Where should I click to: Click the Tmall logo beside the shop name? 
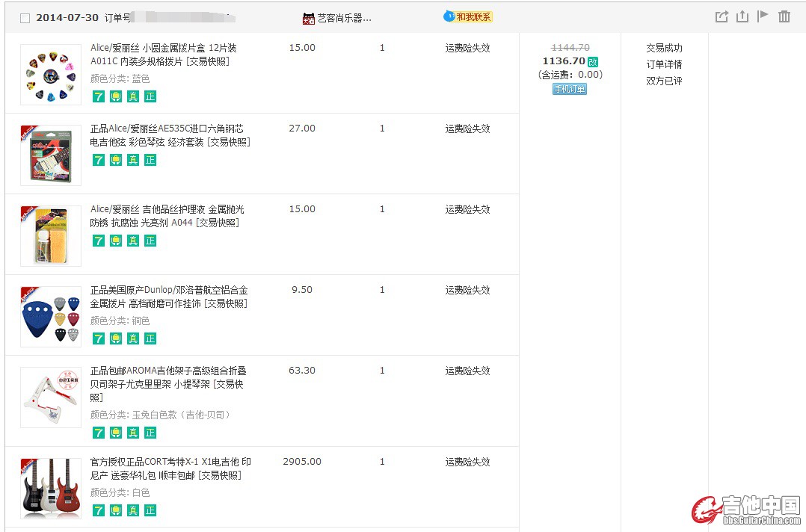pyautogui.click(x=308, y=19)
